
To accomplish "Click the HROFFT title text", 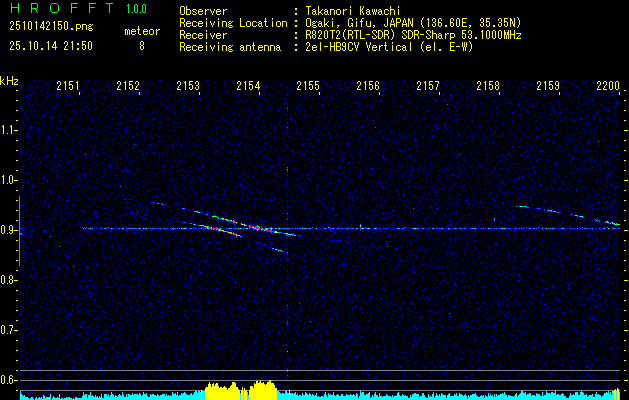I will coord(61,8).
